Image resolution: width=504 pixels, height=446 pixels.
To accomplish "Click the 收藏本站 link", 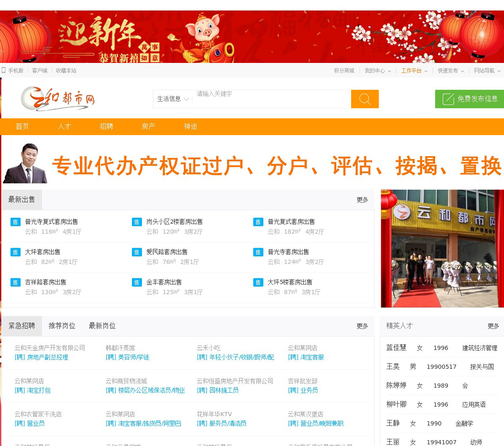I will pyautogui.click(x=66, y=70).
